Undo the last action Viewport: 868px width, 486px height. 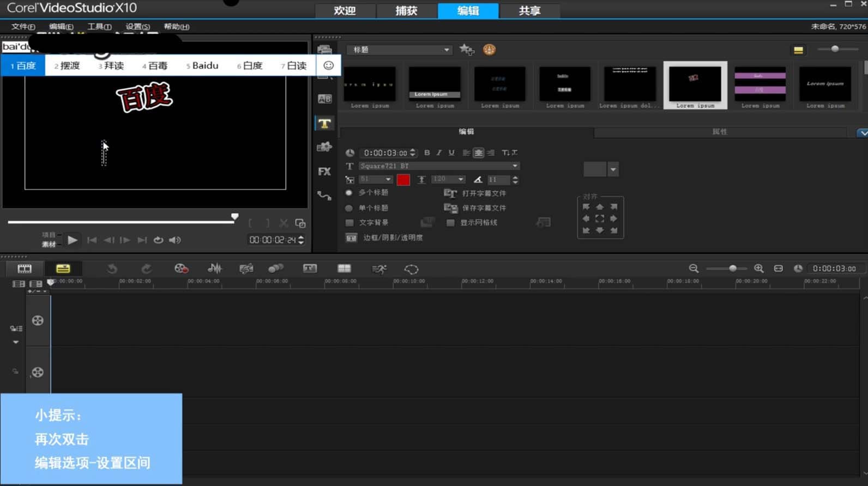112,269
